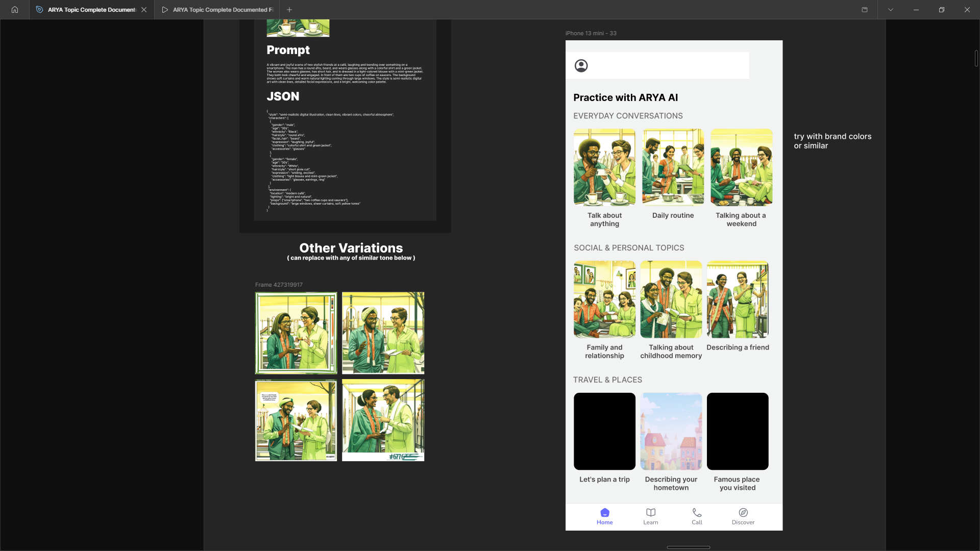The width and height of the screenshot is (980, 551).
Task: Select the 'try with brand colors' note
Action: (832, 141)
